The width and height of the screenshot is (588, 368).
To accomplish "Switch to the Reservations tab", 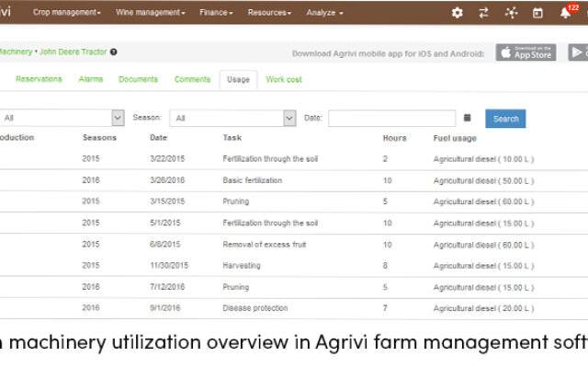I will (x=39, y=79).
